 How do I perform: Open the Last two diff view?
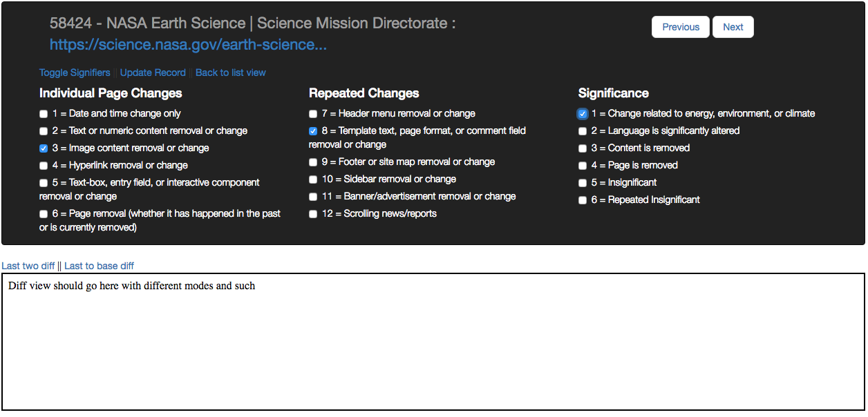(28, 266)
